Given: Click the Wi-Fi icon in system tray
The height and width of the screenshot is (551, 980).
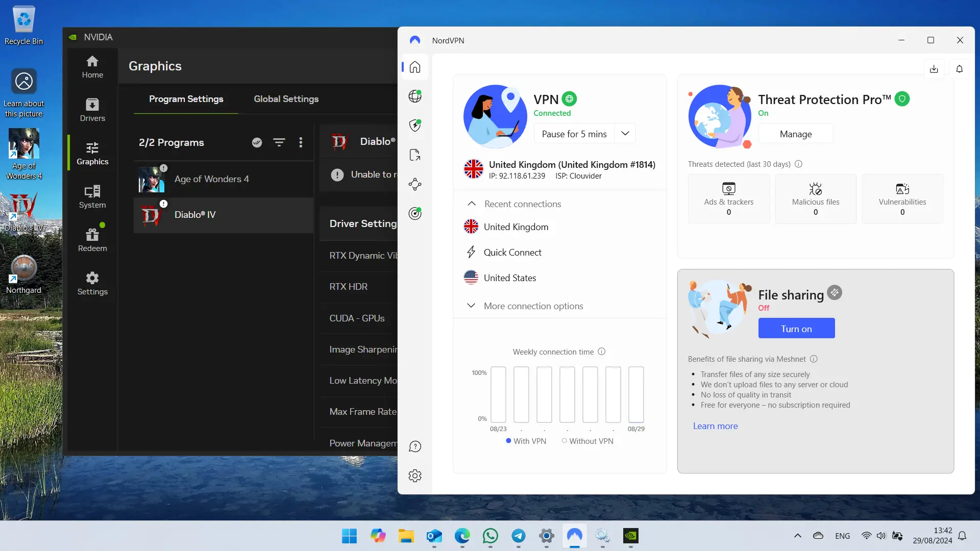Looking at the screenshot, I should pyautogui.click(x=867, y=536).
